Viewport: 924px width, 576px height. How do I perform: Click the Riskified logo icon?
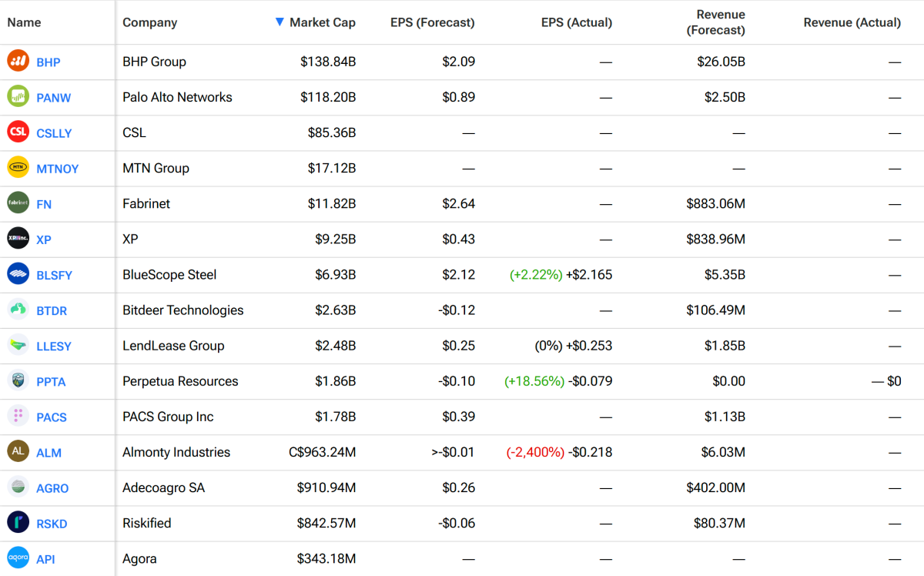pos(18,522)
